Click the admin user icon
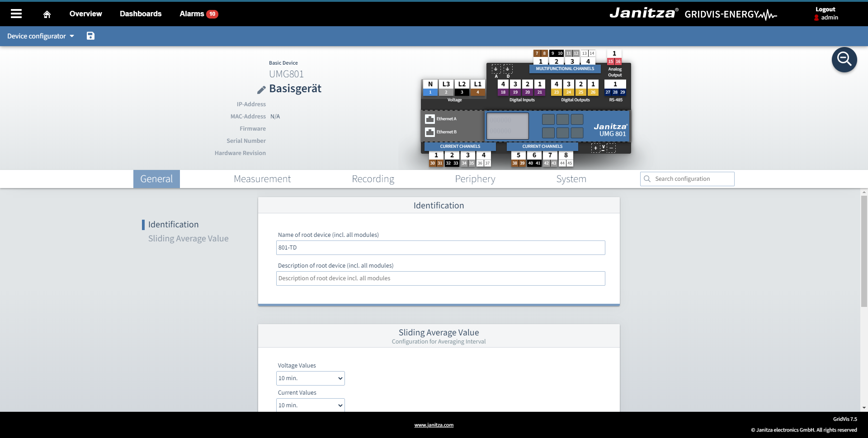The image size is (868, 438). 816,18
